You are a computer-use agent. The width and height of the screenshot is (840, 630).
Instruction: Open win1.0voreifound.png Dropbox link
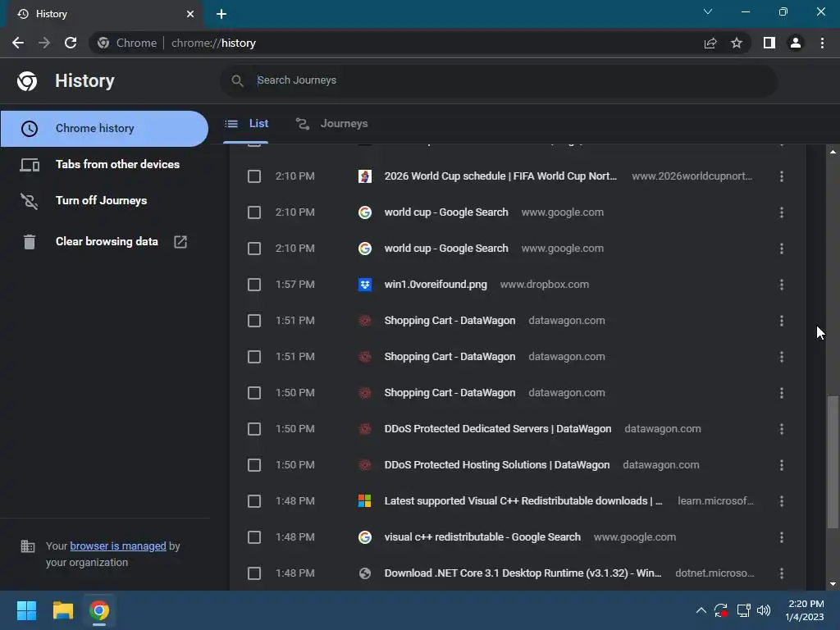[436, 285]
